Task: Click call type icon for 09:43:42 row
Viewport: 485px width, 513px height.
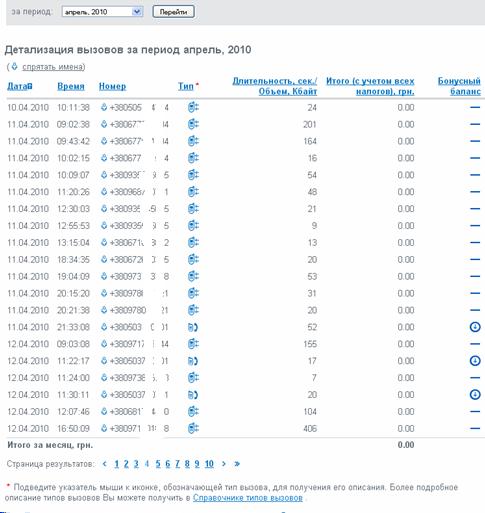Action: (x=193, y=141)
